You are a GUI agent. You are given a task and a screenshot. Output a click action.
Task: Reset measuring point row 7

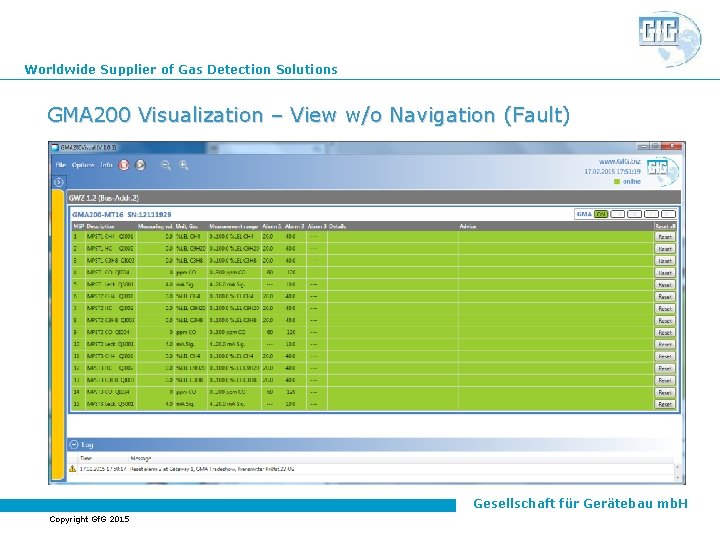(x=665, y=309)
